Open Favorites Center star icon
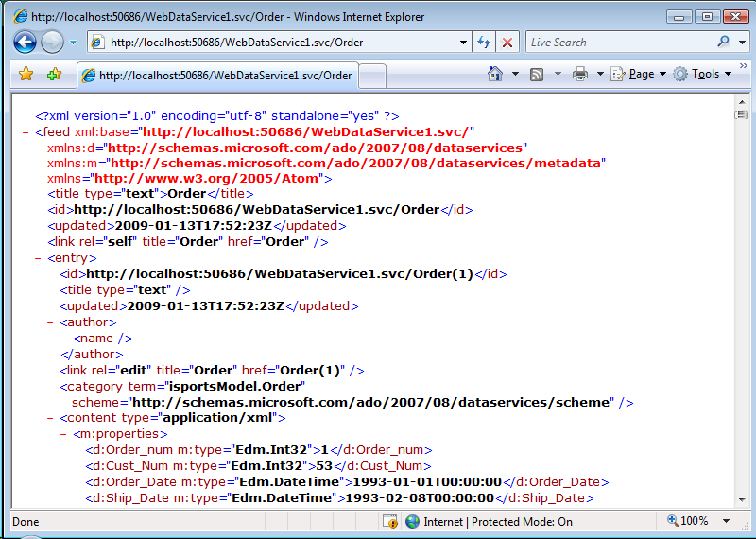Viewport: 756px width, 539px height. [x=26, y=74]
